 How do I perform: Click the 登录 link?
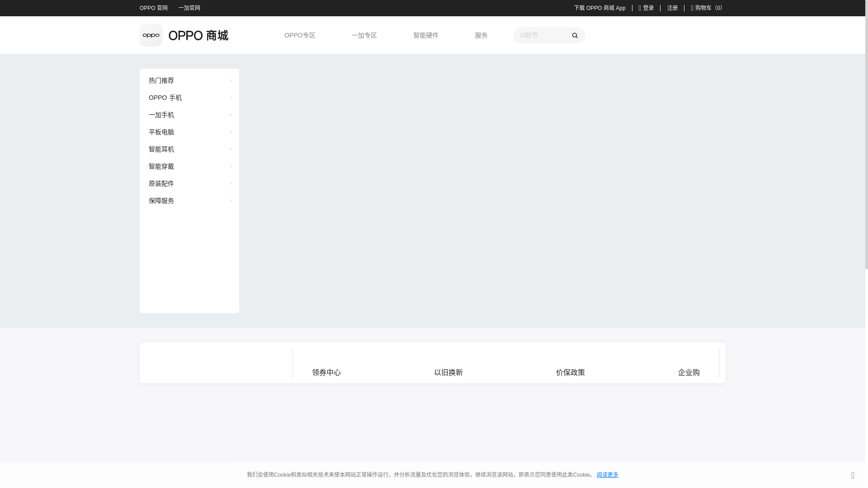tap(649, 8)
